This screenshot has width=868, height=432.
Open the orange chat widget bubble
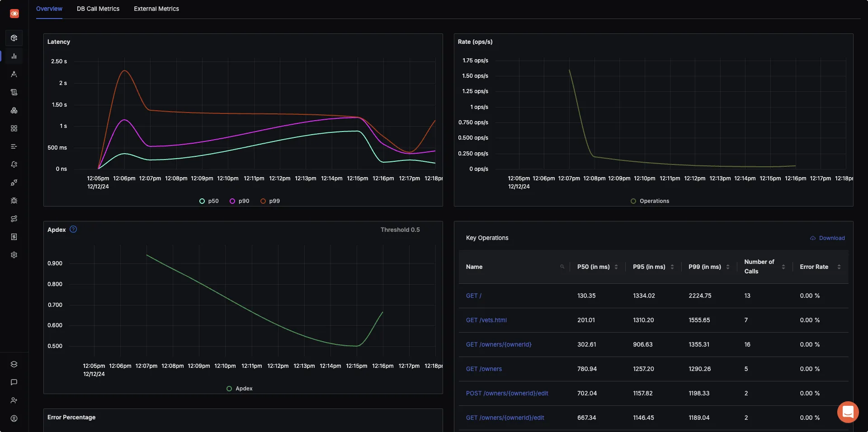[x=848, y=412]
